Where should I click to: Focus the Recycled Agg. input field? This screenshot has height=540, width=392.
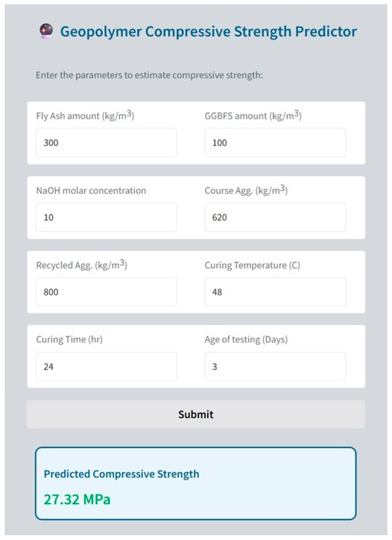(x=106, y=292)
